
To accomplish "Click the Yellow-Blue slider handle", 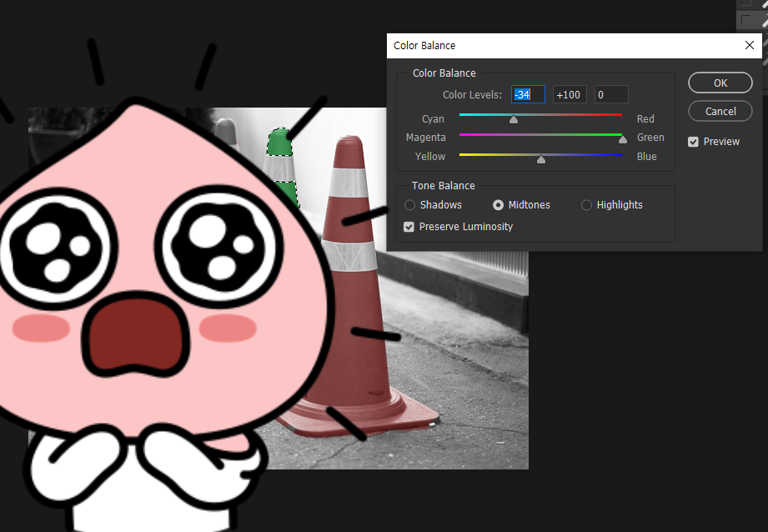I will [x=540, y=159].
